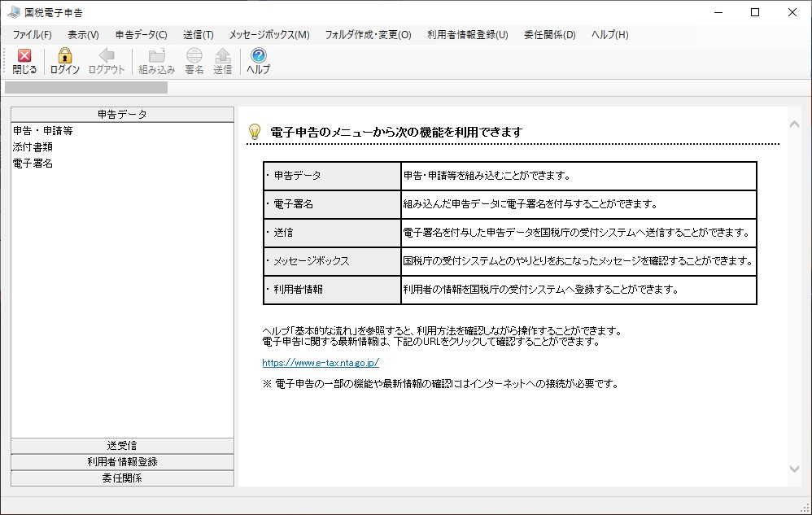Click the content pane scroll down arrow
Screen dimensions: 812x515
[x=795, y=469]
